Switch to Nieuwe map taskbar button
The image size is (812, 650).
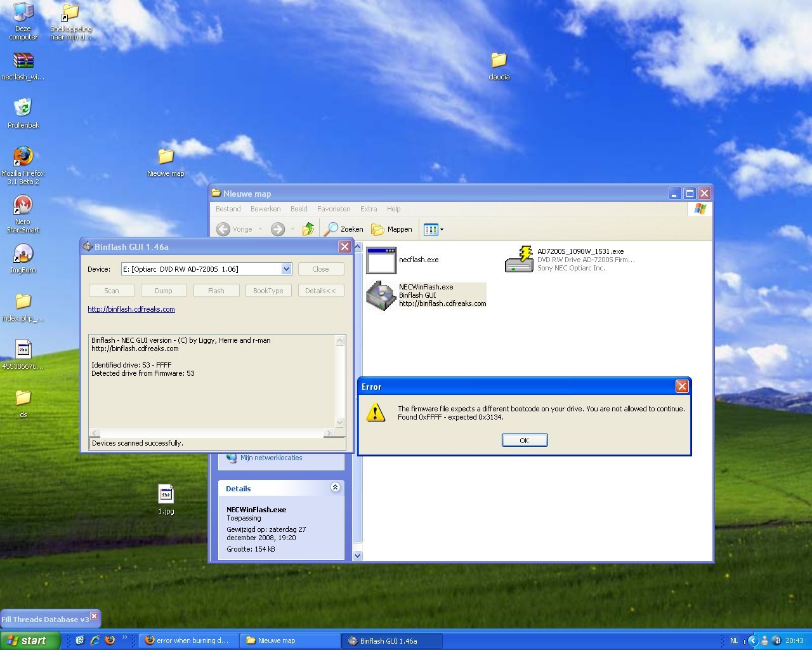point(290,640)
